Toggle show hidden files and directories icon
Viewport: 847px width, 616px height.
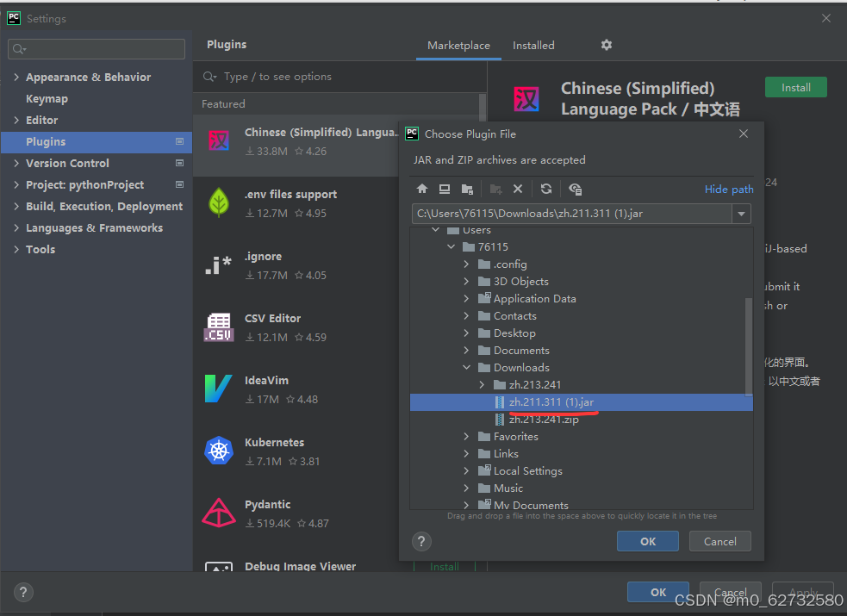(x=575, y=189)
